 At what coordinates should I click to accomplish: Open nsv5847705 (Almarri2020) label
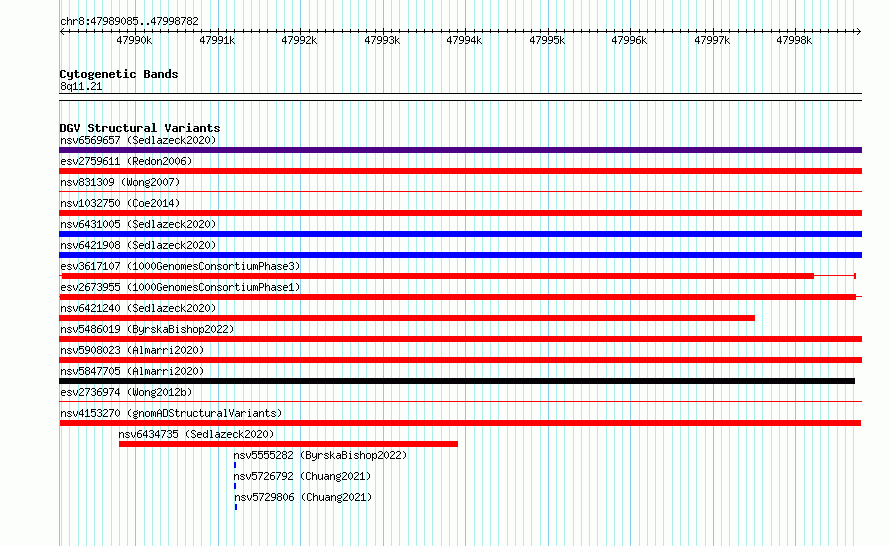132,371
